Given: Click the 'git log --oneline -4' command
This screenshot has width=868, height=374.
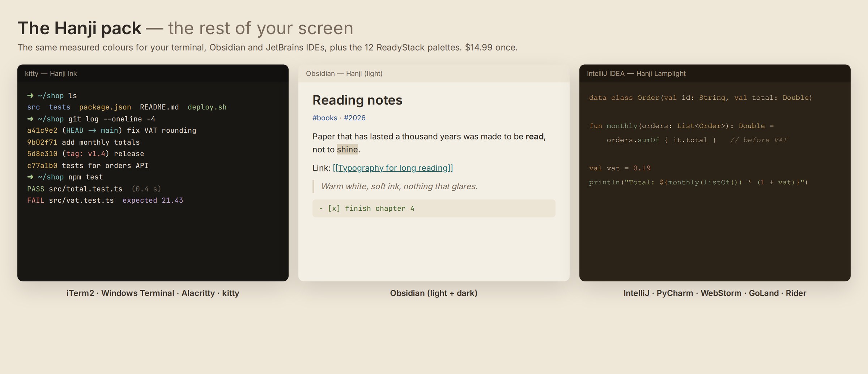Looking at the screenshot, I should (x=112, y=119).
